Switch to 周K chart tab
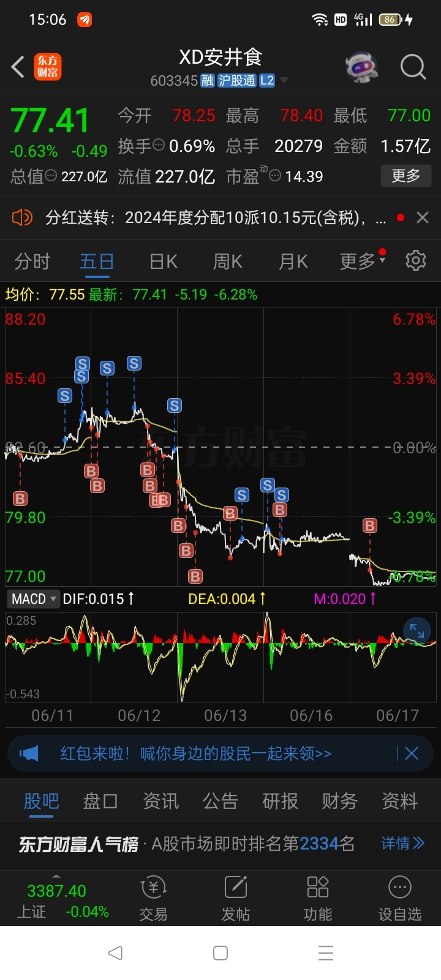The height and width of the screenshot is (980, 441). [x=228, y=262]
